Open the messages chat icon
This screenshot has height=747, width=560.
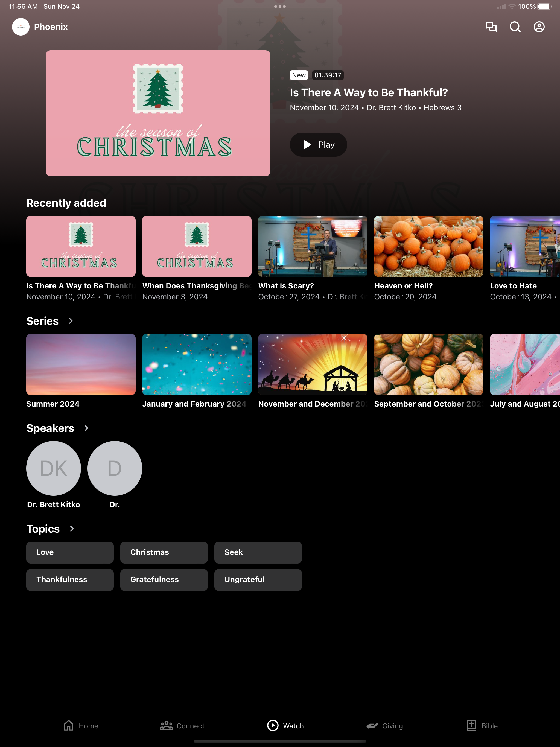coord(491,27)
